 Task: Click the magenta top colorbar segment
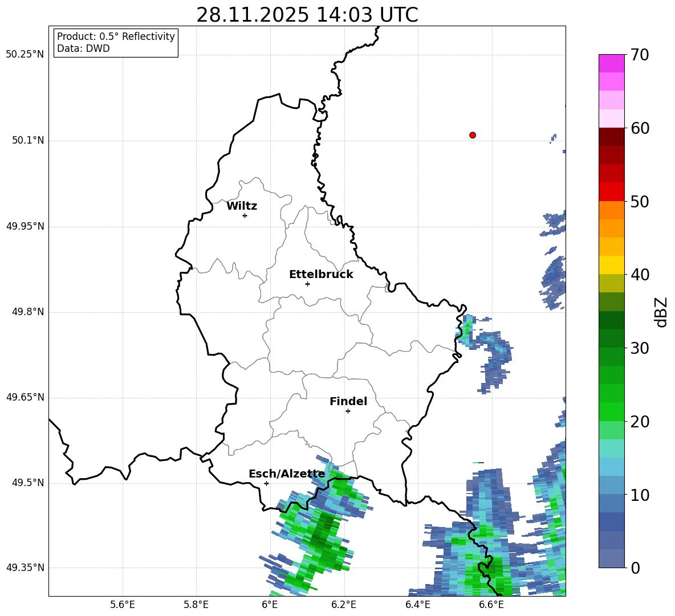[x=612, y=63]
